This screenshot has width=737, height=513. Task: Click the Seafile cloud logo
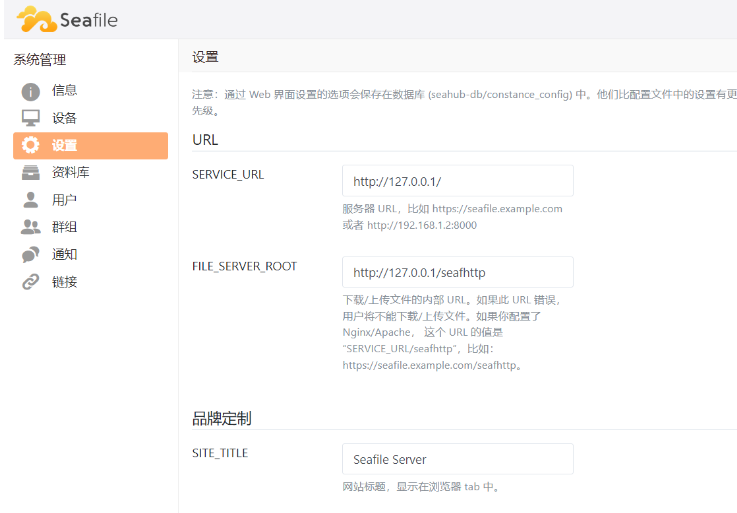click(x=37, y=19)
